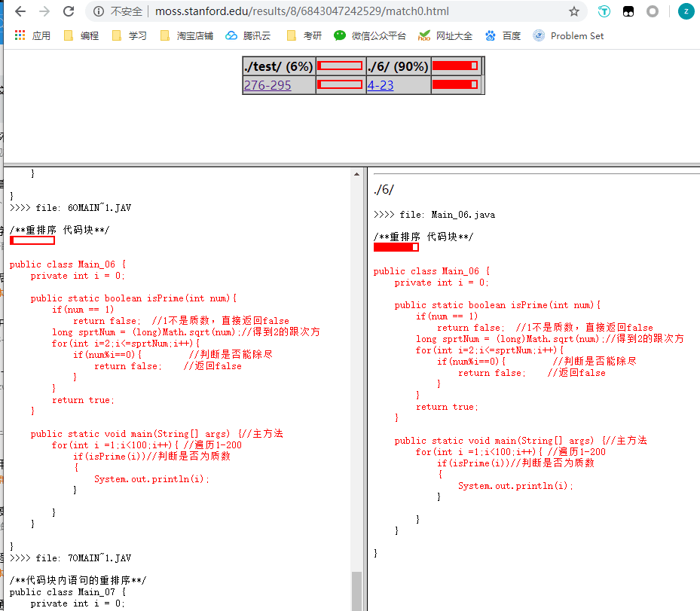Click the star to bookmark this page
This screenshot has width=700, height=611.
pos(575,12)
